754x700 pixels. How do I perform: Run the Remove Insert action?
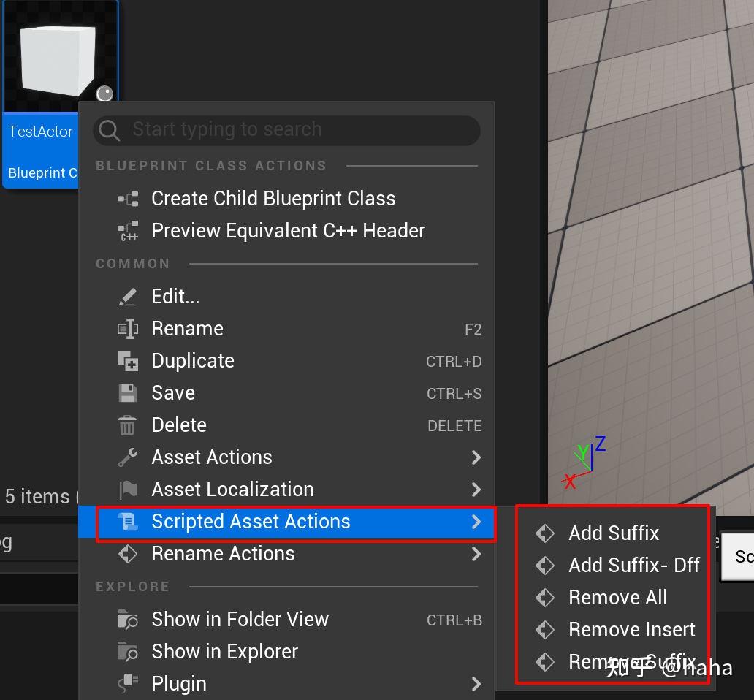631,630
